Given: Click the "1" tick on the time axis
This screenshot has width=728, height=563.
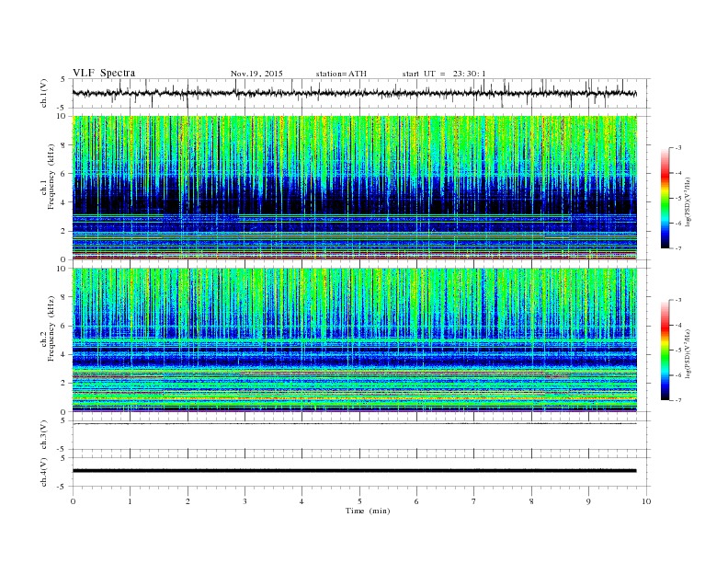Looking at the screenshot, I should (130, 501).
